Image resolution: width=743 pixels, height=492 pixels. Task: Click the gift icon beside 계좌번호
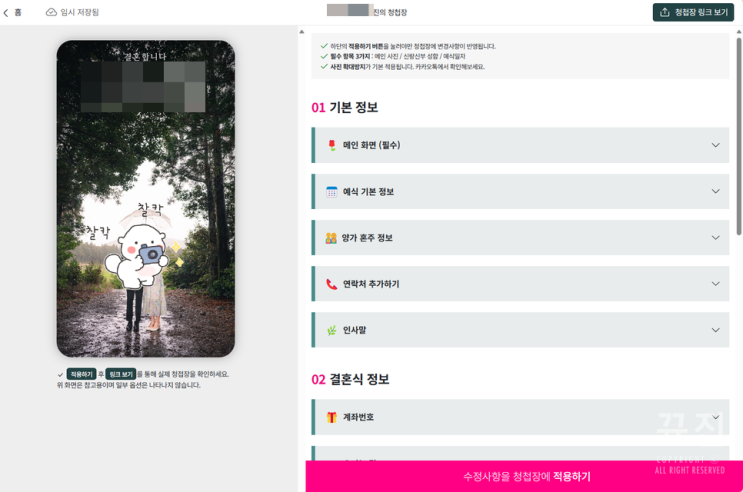[x=332, y=417]
